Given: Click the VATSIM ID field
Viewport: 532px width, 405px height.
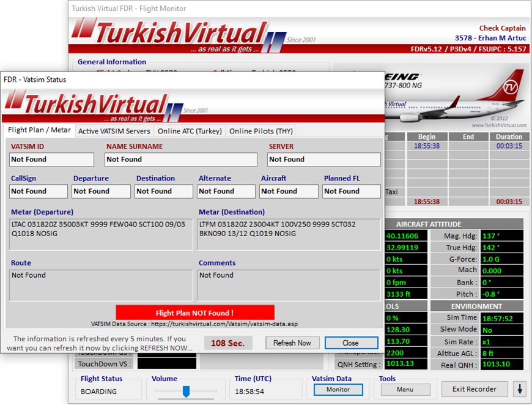Looking at the screenshot, I should (51, 159).
